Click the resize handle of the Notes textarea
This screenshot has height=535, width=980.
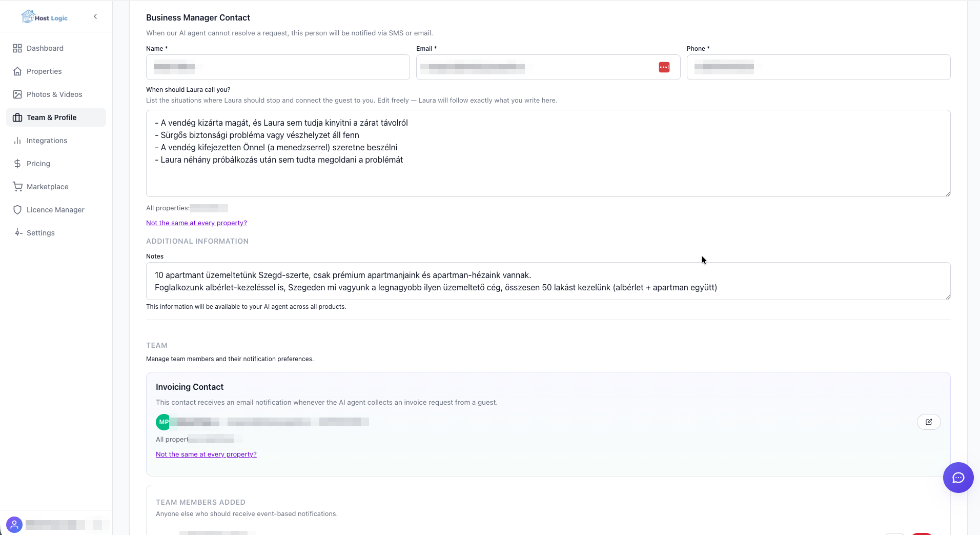(947, 296)
